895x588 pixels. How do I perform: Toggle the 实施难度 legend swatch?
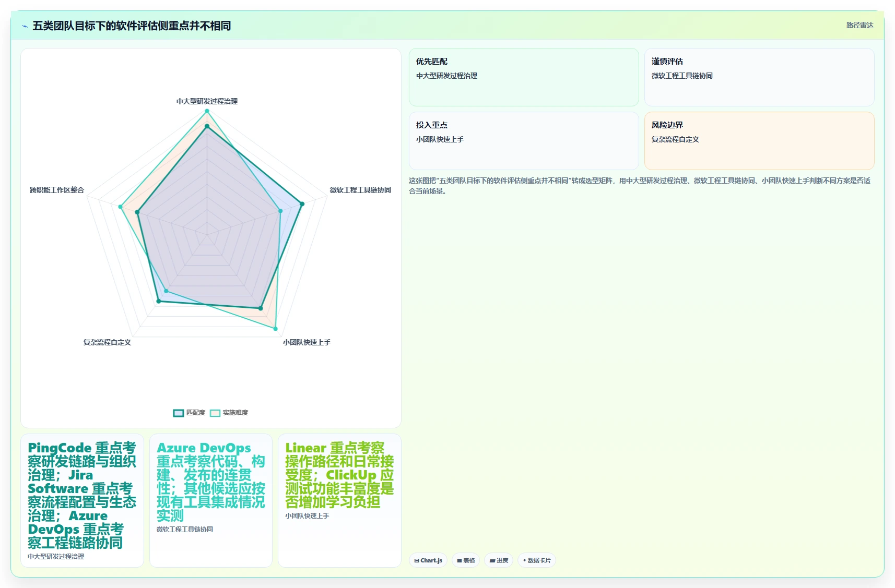215,413
